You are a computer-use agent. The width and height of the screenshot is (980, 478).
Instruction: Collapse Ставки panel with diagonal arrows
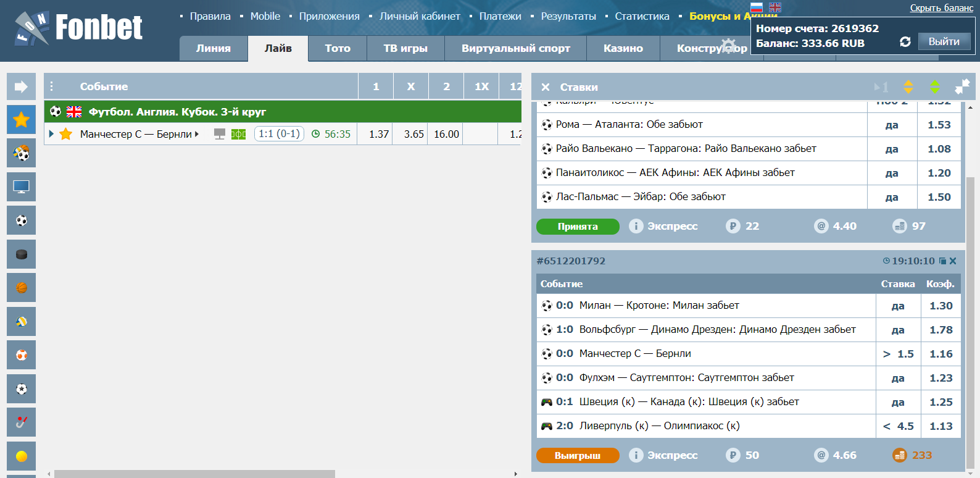coord(962,87)
